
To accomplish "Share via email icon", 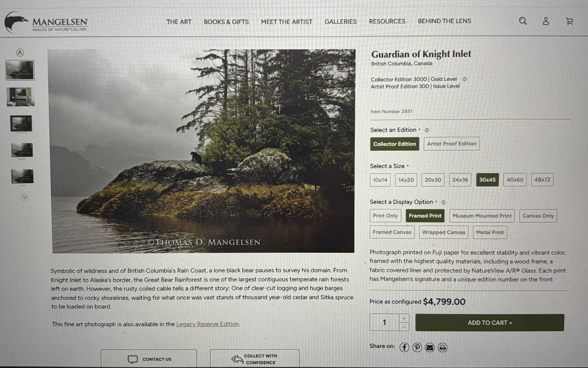I will (x=430, y=347).
